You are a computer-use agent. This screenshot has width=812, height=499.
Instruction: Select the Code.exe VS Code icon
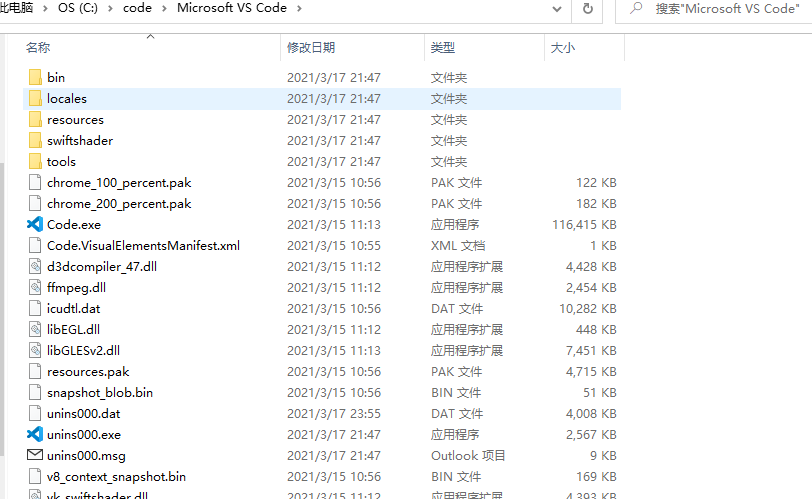(x=35, y=224)
